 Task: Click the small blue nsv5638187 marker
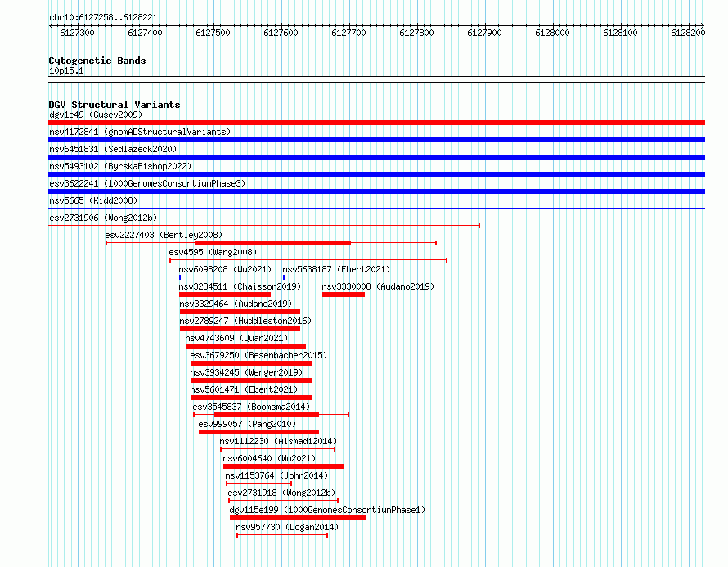284,277
